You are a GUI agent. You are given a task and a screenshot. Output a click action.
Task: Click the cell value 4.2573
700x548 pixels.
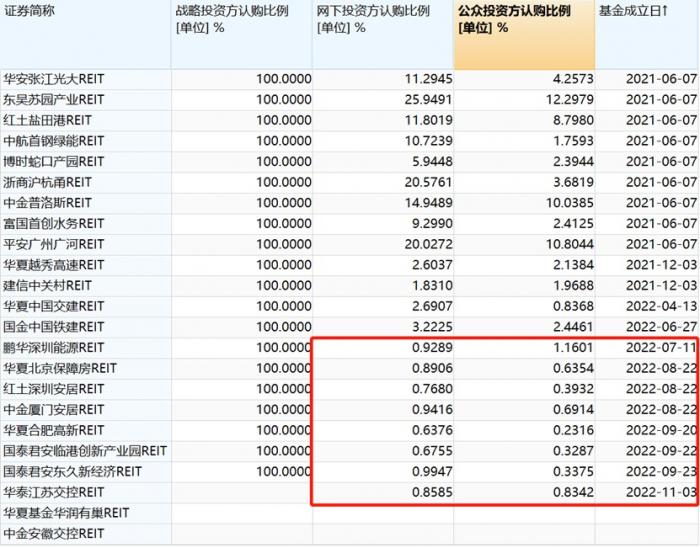[573, 79]
